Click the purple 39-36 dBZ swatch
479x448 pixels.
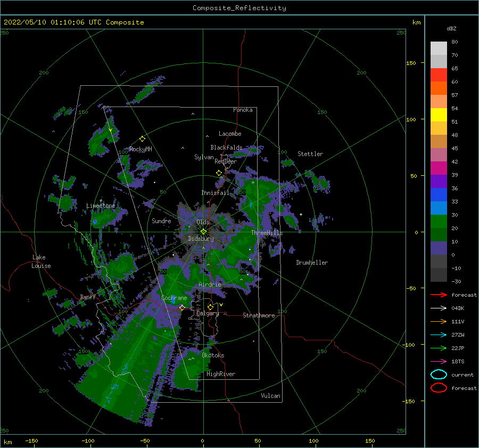pos(439,181)
